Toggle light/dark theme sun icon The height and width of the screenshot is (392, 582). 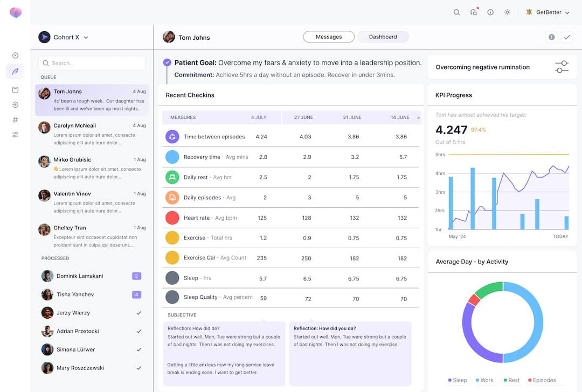point(507,12)
